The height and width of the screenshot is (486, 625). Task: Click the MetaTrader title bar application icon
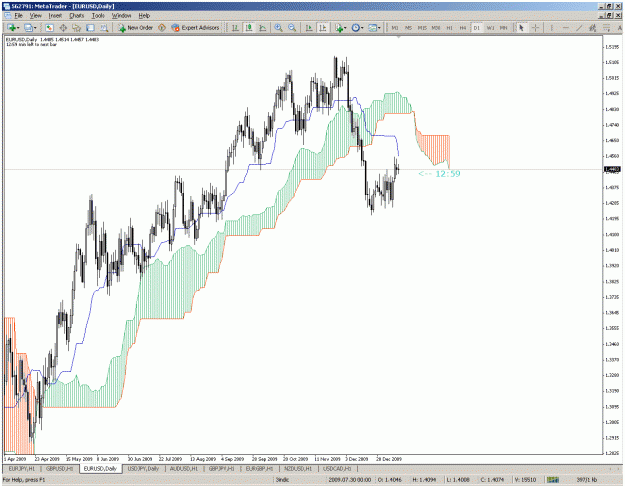click(x=7, y=6)
